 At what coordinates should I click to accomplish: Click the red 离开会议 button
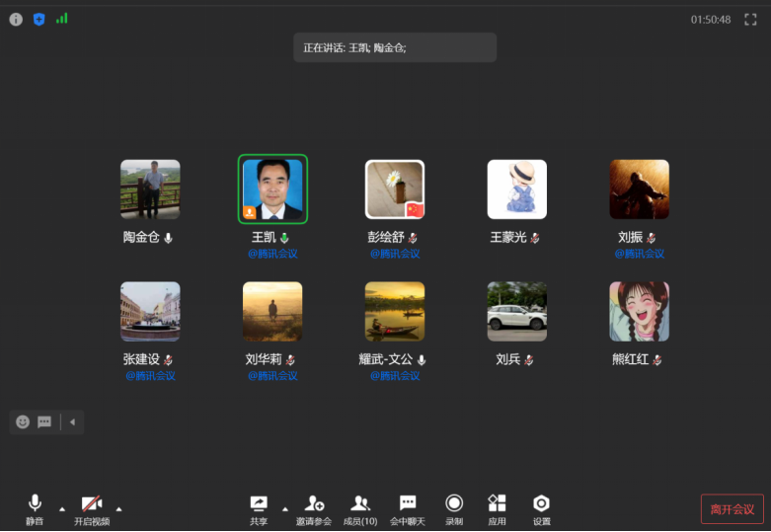pos(732,509)
